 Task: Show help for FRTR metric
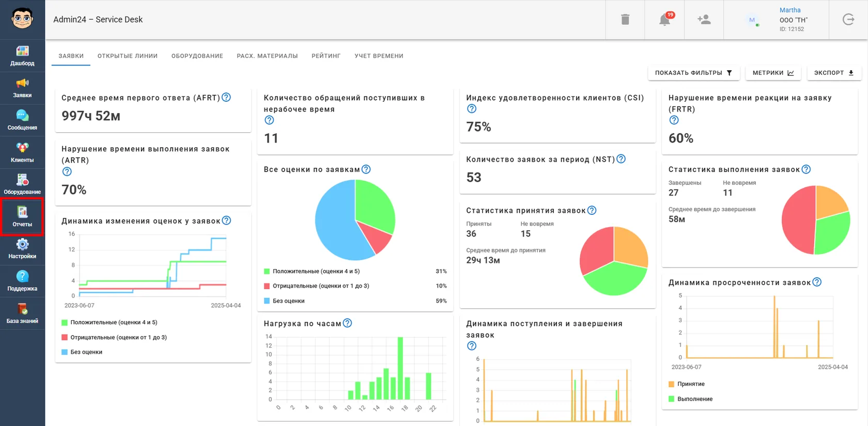point(674,120)
